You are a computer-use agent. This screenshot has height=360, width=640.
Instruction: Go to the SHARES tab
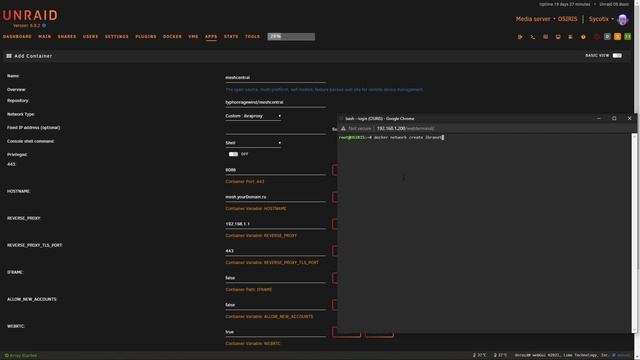click(x=67, y=37)
